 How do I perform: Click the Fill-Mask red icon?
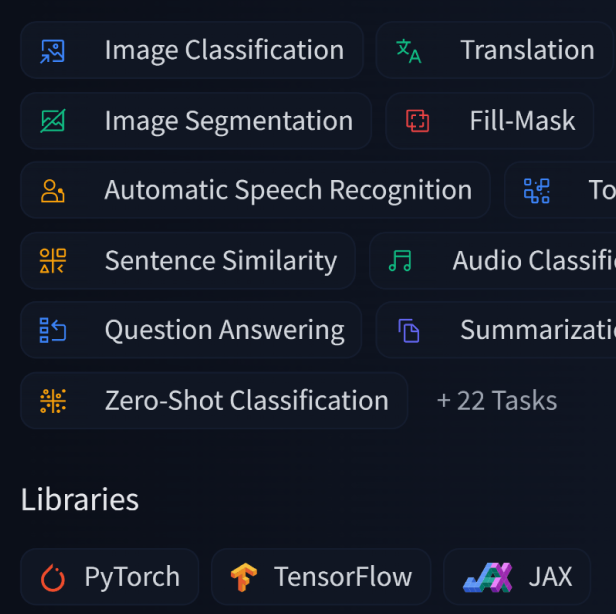417,121
